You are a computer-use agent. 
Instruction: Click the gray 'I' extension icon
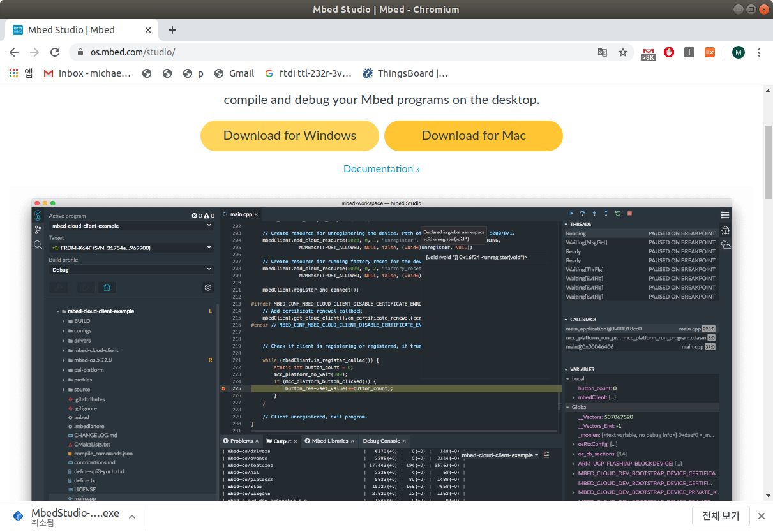689,52
